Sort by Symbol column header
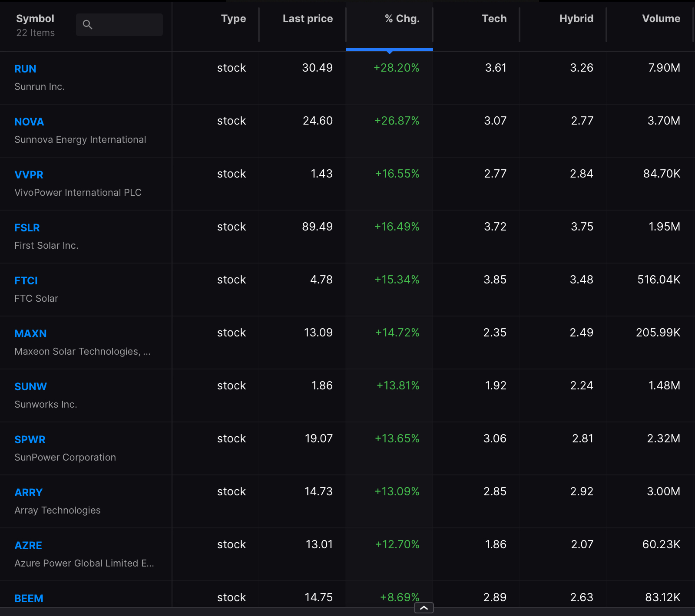 [35, 19]
